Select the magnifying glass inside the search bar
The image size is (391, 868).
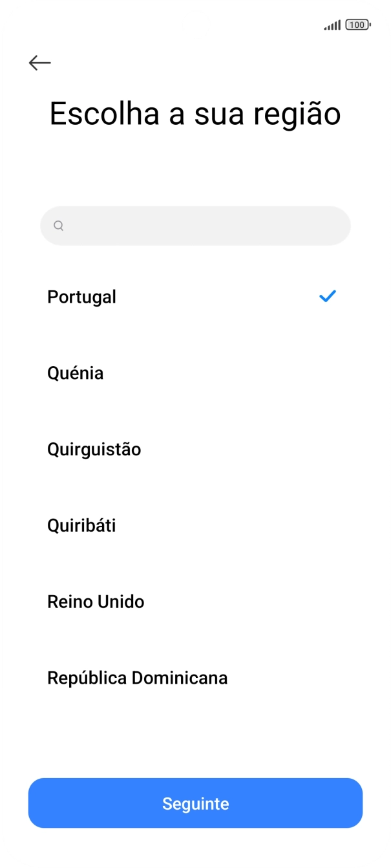pyautogui.click(x=58, y=226)
